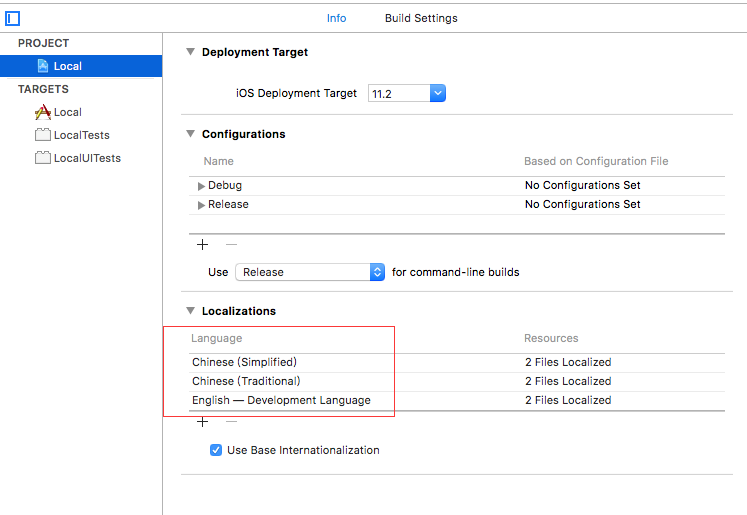
Task: Click Based on Configuration File header
Action: pos(596,161)
